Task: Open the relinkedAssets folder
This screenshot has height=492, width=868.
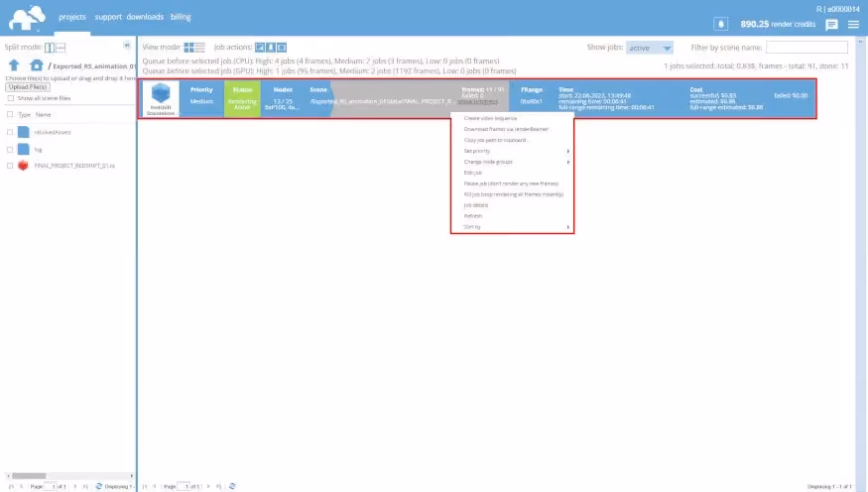Action: tap(53, 132)
